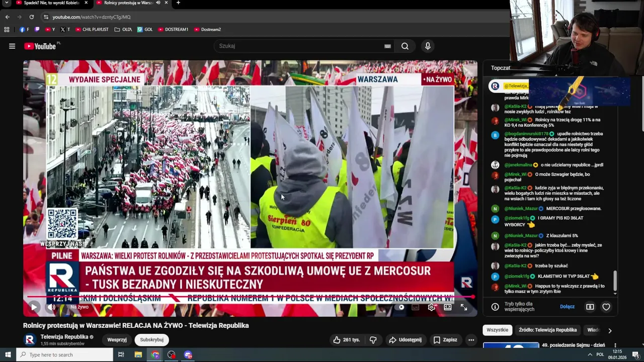
Task: Open Super Chat dollar icon
Action: [x=590, y=307]
